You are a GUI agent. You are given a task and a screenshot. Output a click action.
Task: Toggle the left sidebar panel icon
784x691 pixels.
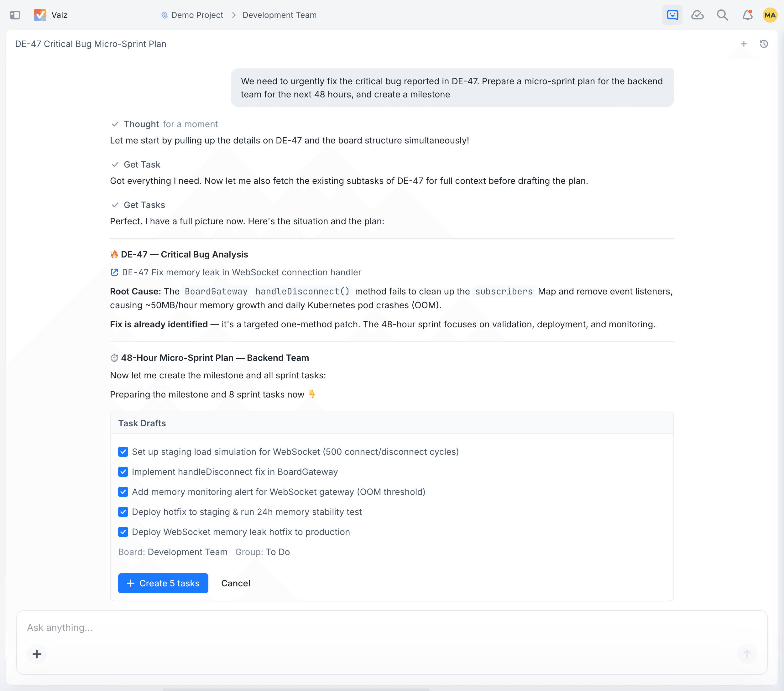click(x=15, y=15)
